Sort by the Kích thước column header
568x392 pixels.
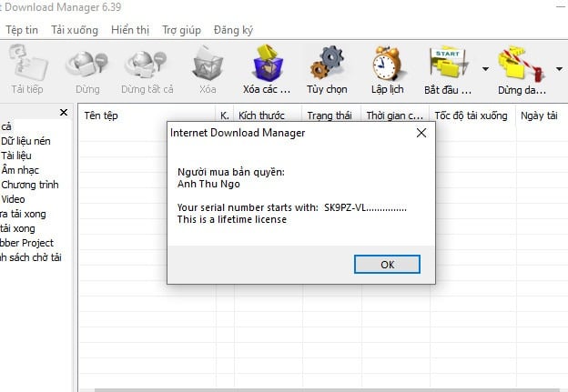point(268,116)
